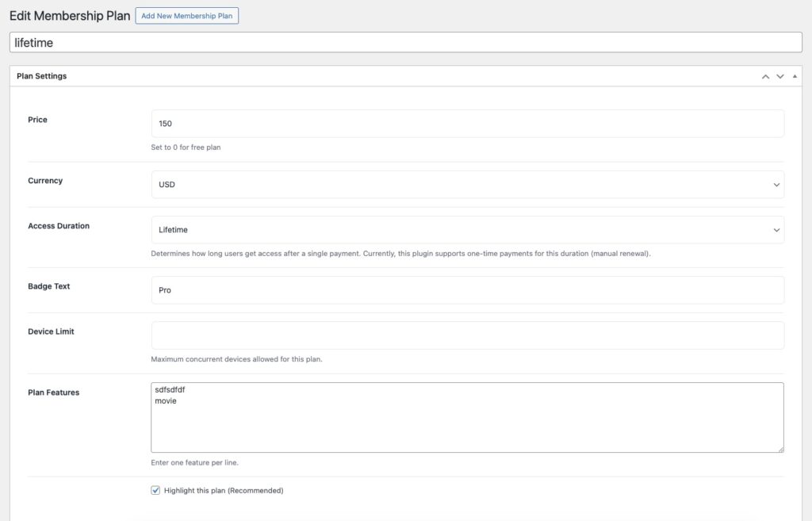
Task: Select the Badge Text field containing Pro
Action: (x=467, y=290)
